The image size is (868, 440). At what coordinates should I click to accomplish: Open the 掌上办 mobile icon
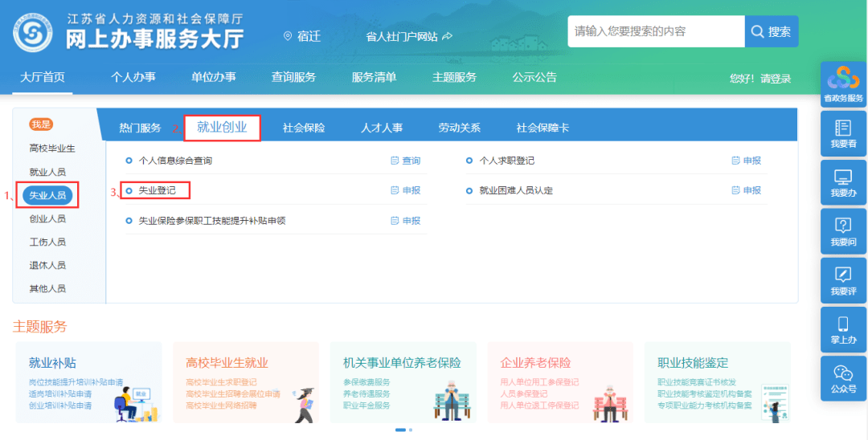843,329
